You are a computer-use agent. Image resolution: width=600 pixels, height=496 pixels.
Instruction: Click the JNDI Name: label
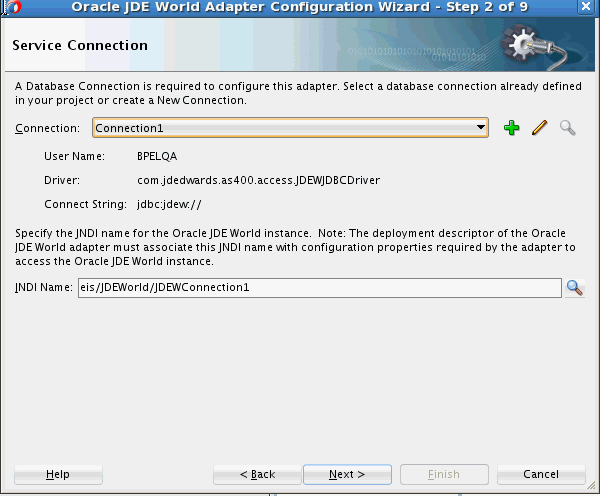point(44,287)
